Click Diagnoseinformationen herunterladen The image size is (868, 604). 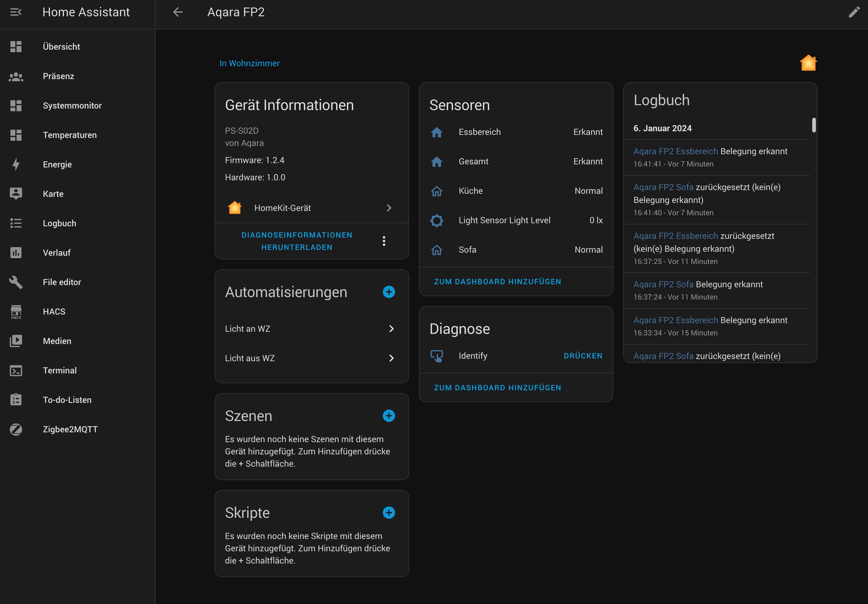[297, 241]
